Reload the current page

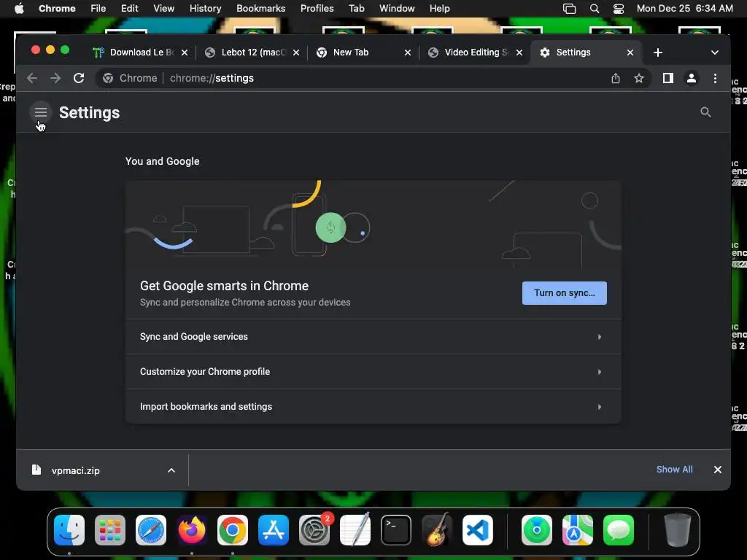79,78
